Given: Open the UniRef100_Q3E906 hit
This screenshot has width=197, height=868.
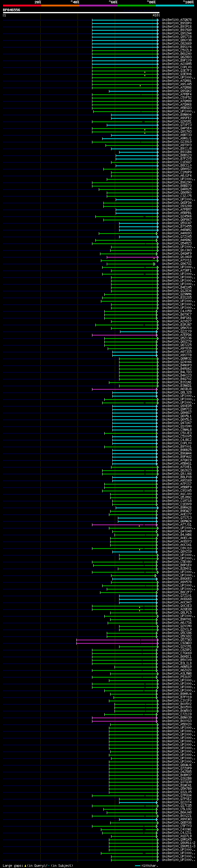Looking at the screenshot, I should tap(177, 74).
